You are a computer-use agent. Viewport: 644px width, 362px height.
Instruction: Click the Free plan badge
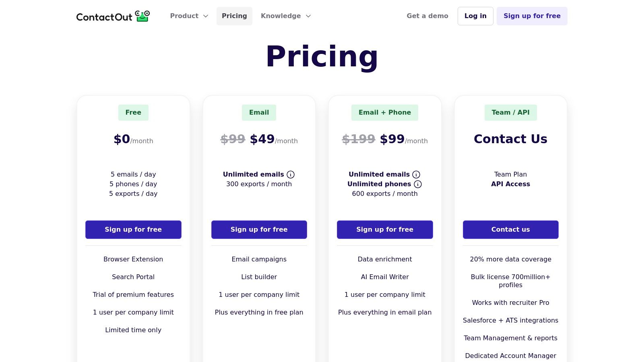coord(133,113)
